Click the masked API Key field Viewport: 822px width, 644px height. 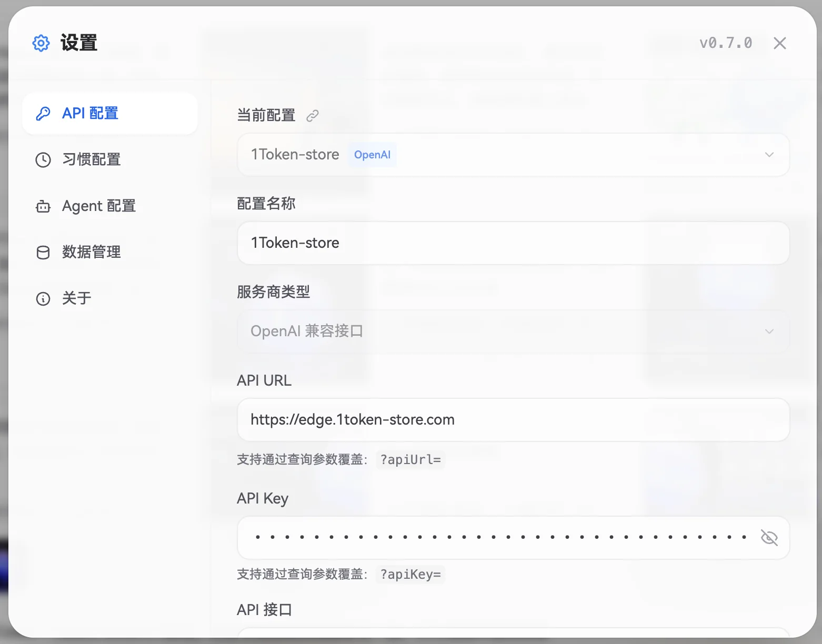pyautogui.click(x=513, y=538)
